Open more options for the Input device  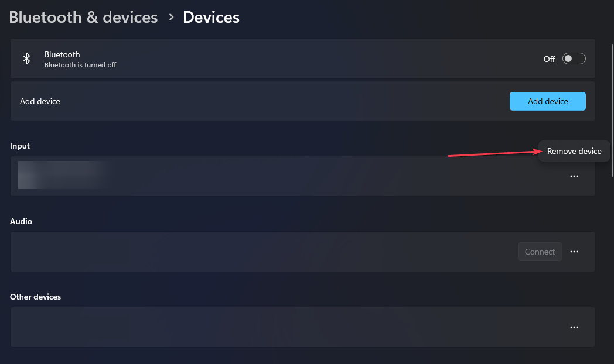[574, 176]
